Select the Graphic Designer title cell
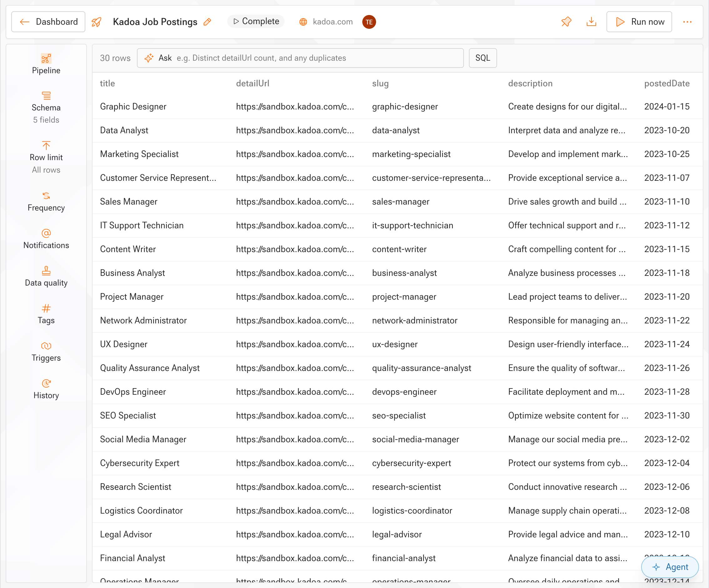 (x=133, y=107)
